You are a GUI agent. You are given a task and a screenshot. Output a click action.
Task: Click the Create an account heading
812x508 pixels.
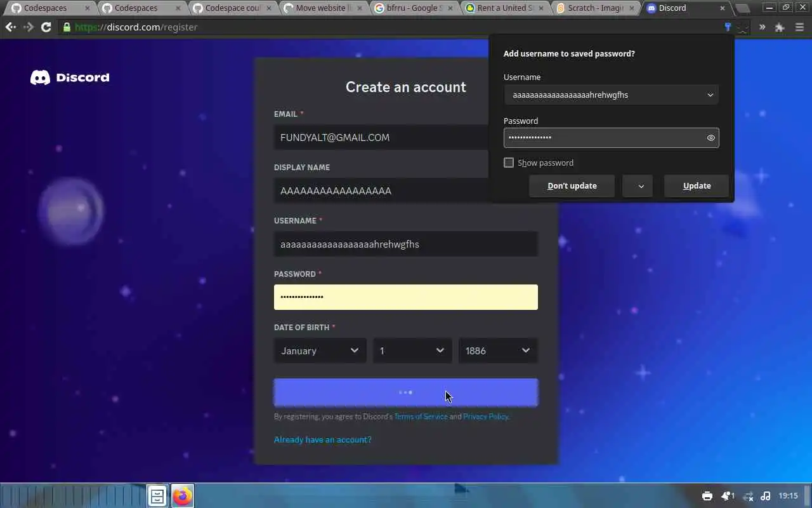click(x=406, y=87)
